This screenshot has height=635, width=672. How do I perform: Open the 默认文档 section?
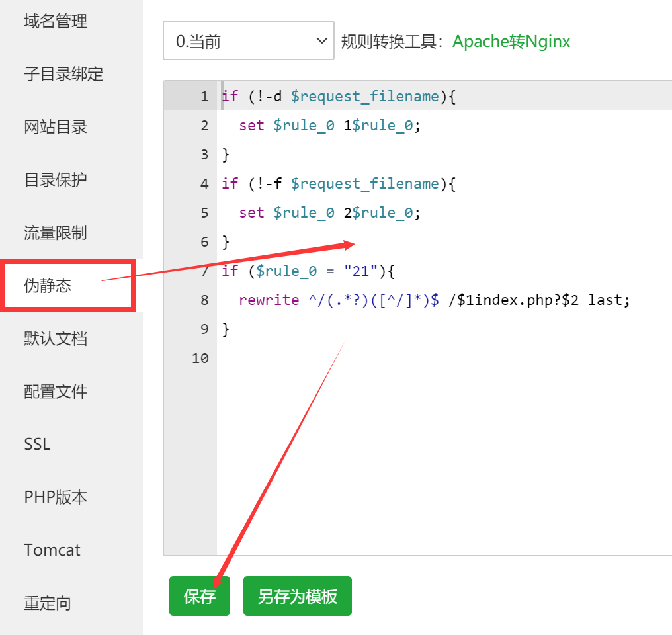pyautogui.click(x=56, y=339)
